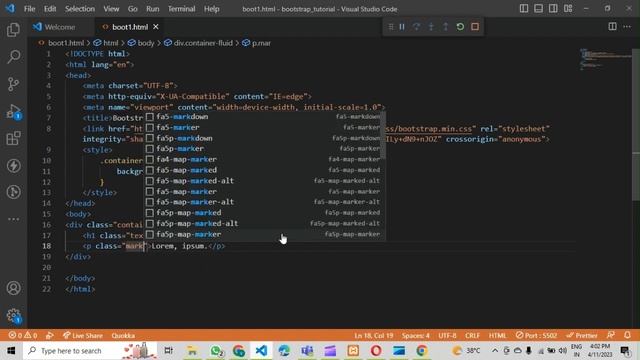This screenshot has width=640, height=360.
Task: Open the Thunder Client lightning icon
Action: tap(13, 165)
